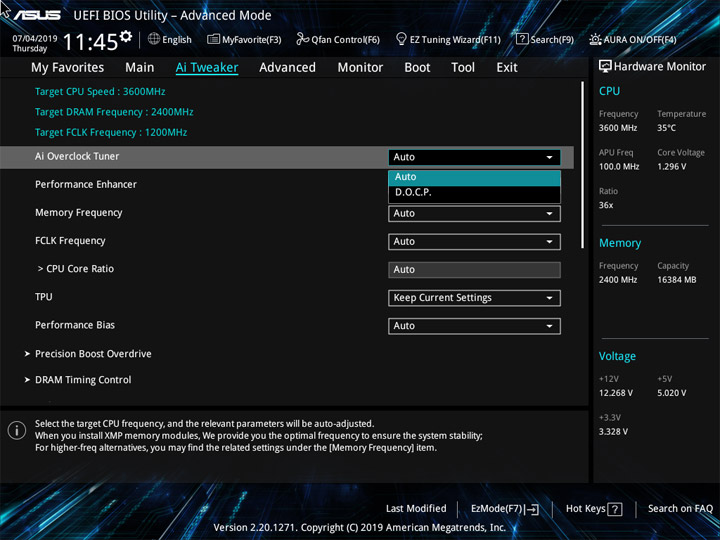Click the Voltage section heading in monitor
Image resolution: width=720 pixels, height=540 pixels.
617,356
